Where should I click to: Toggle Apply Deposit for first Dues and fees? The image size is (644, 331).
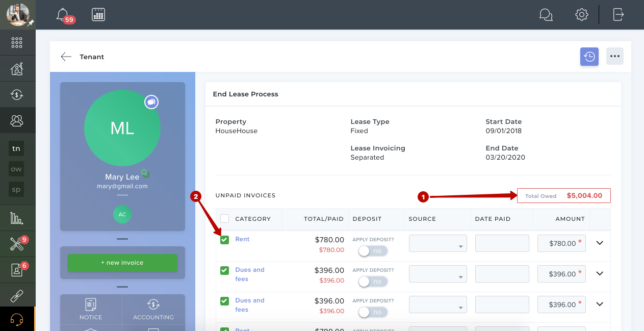coord(373,282)
